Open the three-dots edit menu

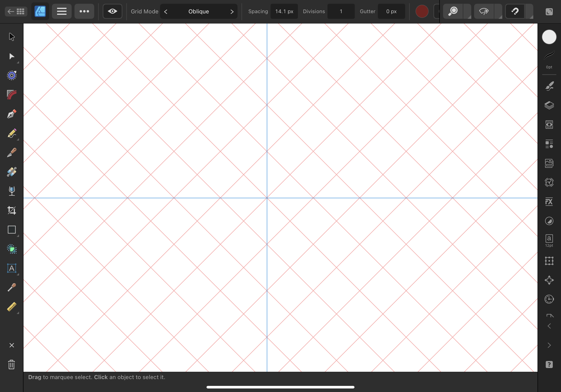pos(84,11)
